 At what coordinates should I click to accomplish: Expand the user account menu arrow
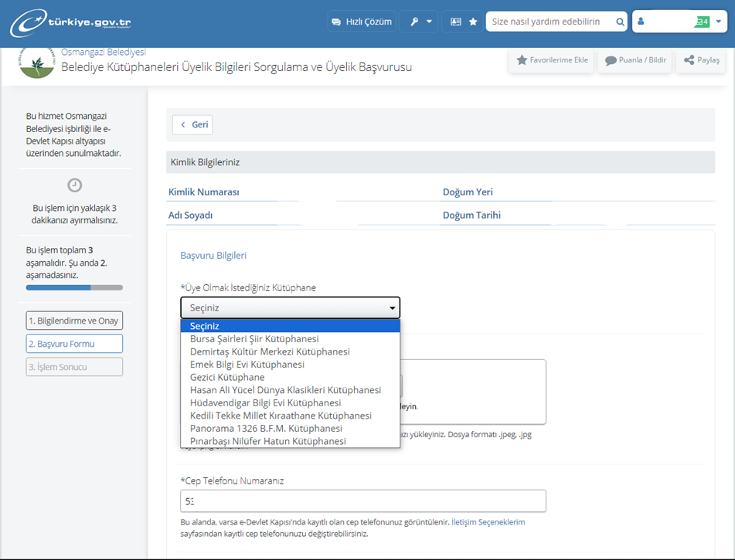pyautogui.click(x=719, y=22)
